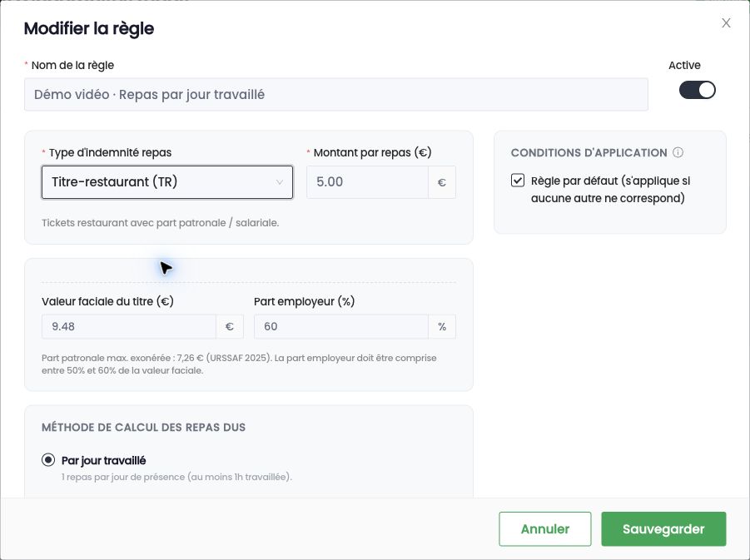Save the rule with Sauvegarder

click(663, 529)
